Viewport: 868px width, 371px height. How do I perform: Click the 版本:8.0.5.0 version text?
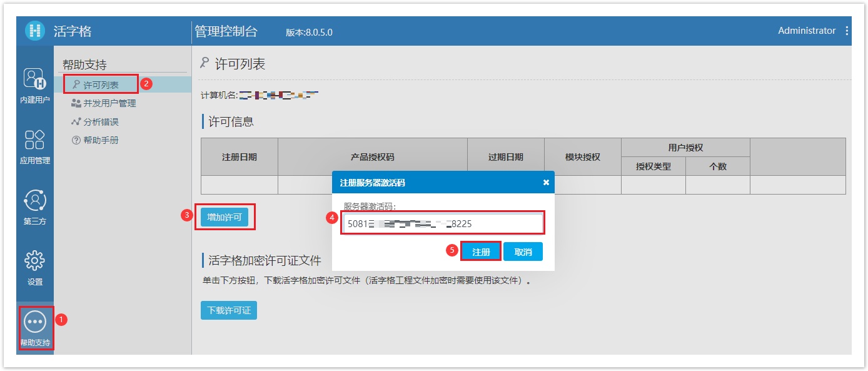[309, 32]
